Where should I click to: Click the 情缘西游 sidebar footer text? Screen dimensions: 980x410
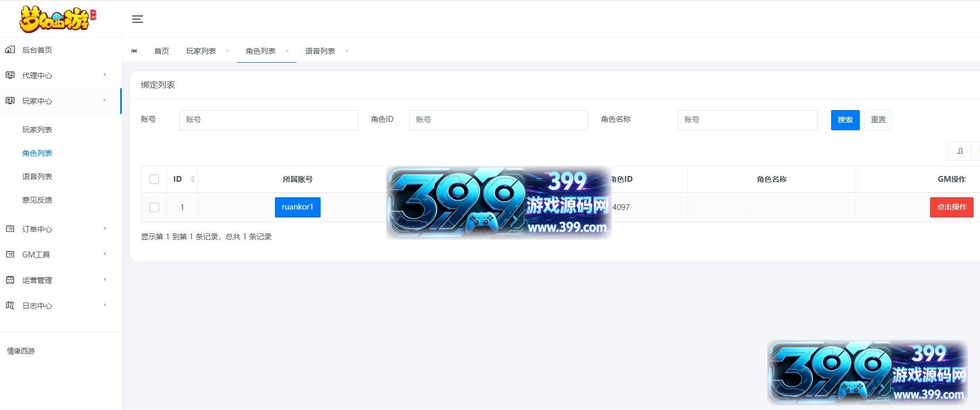tap(21, 351)
